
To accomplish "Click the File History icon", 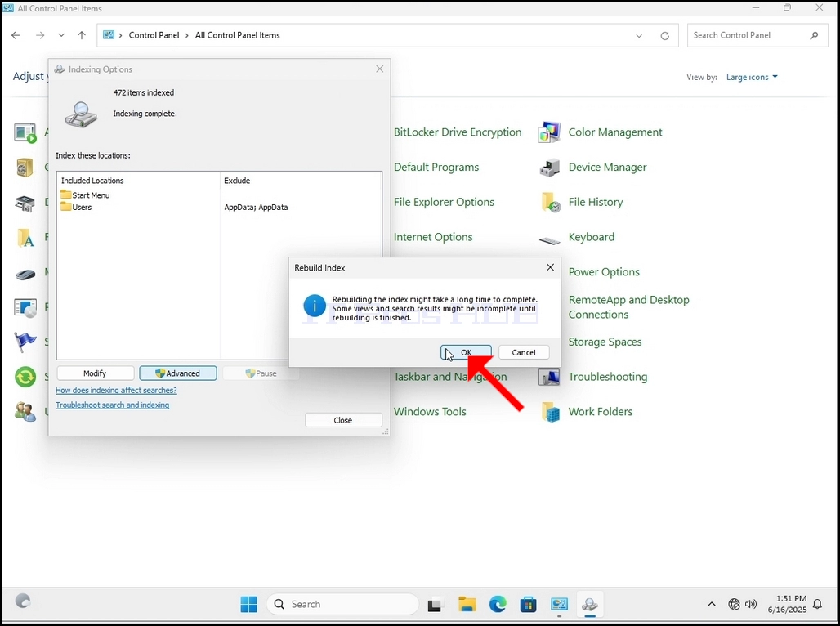I will [x=550, y=202].
